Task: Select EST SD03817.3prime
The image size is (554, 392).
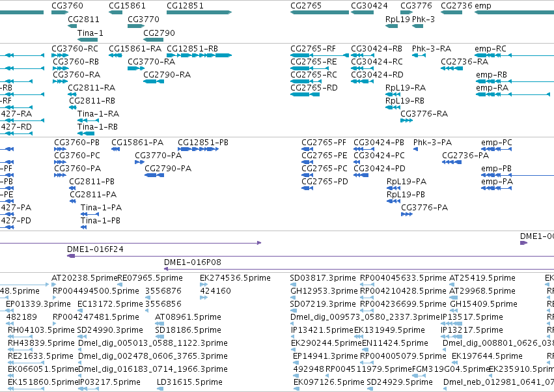Action: (x=292, y=285)
